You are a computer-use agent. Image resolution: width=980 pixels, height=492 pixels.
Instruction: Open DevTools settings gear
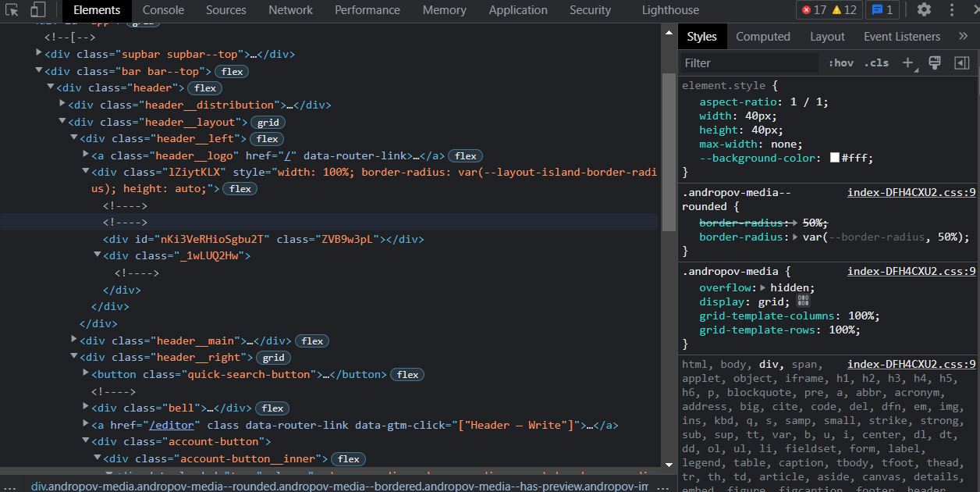coord(925,10)
